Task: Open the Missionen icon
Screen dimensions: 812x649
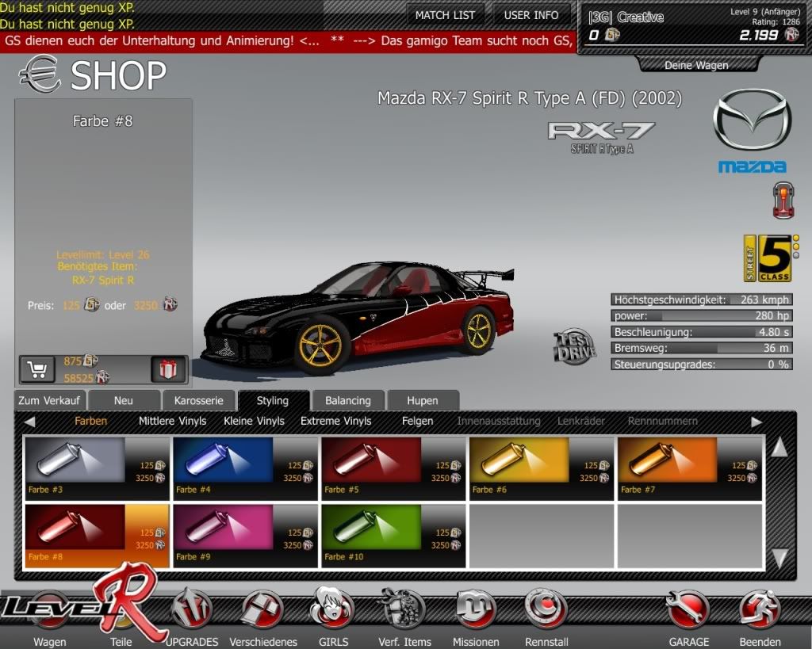Action: 475,611
